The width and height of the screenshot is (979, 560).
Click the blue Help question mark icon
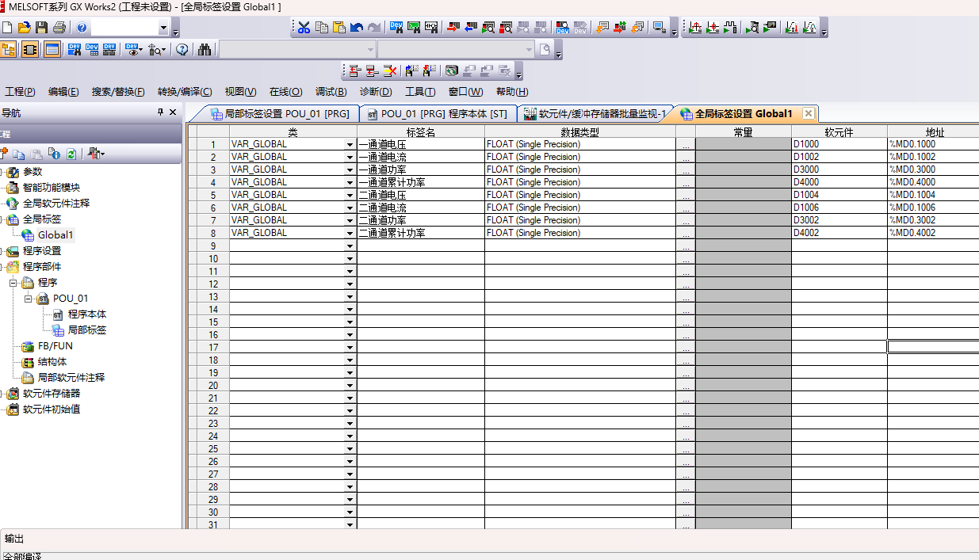click(x=82, y=28)
